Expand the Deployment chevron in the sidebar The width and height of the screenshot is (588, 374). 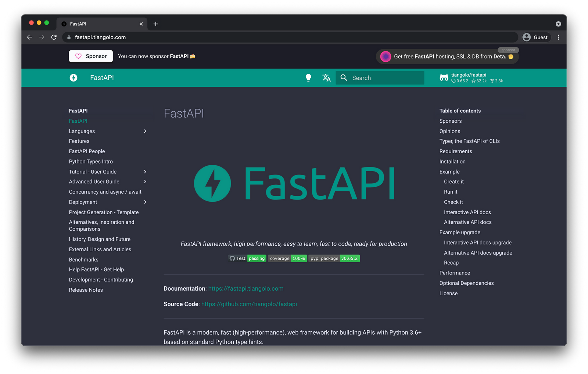coord(145,202)
